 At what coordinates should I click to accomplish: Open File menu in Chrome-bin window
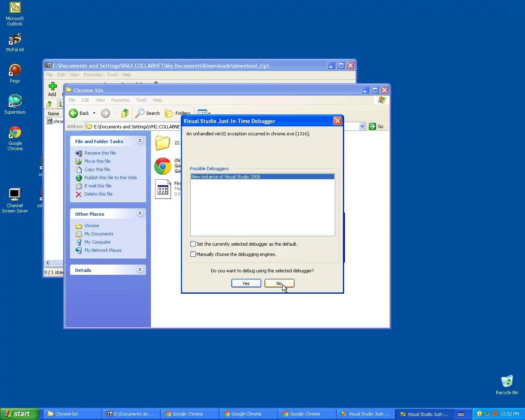click(72, 100)
